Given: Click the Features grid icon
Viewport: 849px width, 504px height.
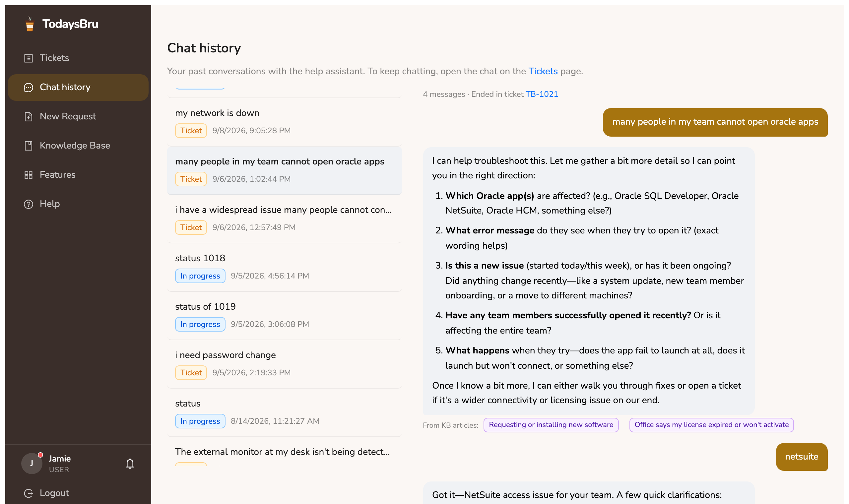Looking at the screenshot, I should point(29,175).
